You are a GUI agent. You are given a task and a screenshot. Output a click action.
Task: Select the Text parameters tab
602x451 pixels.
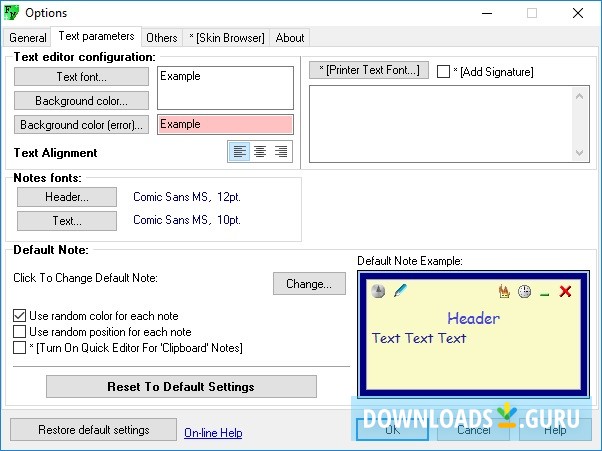click(96, 36)
